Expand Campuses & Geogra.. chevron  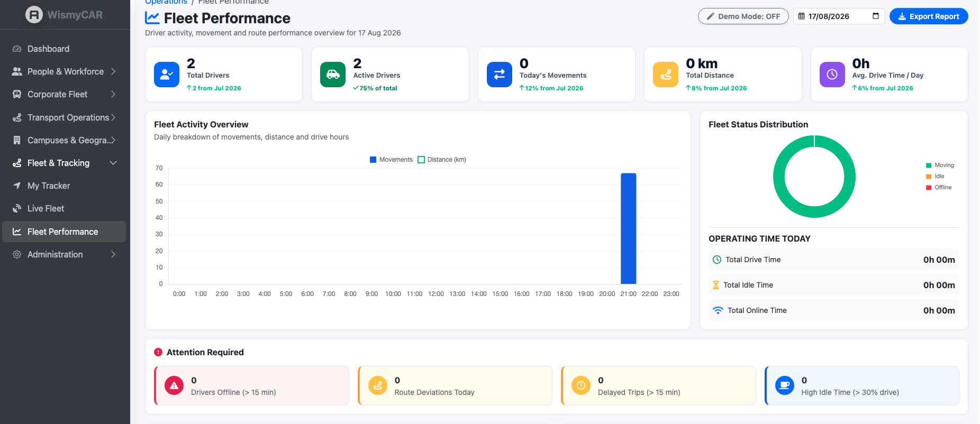tap(113, 140)
